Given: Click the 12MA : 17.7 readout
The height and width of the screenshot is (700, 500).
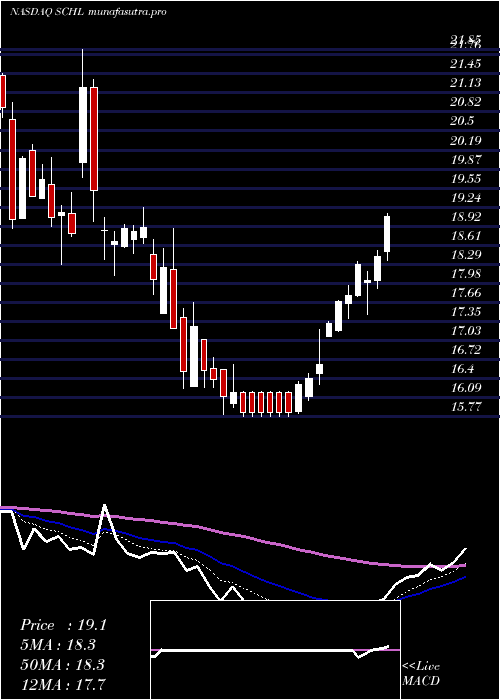Looking at the screenshot, I should (62, 684).
